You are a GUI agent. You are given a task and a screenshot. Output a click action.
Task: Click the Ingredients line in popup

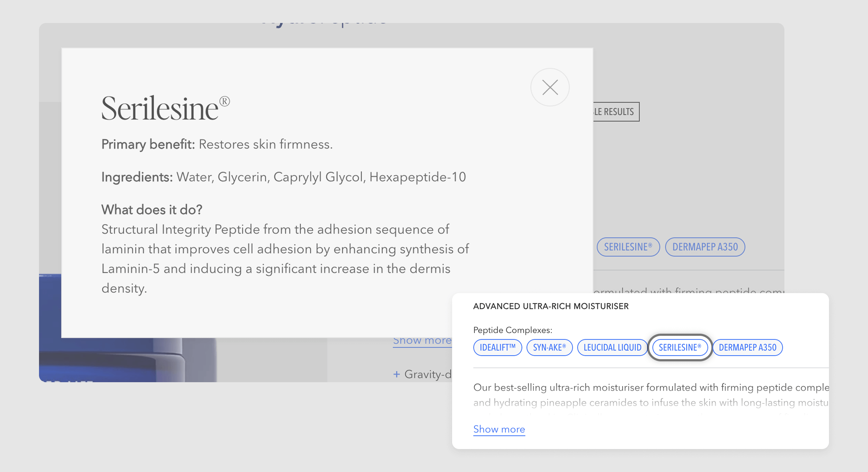[x=283, y=177]
